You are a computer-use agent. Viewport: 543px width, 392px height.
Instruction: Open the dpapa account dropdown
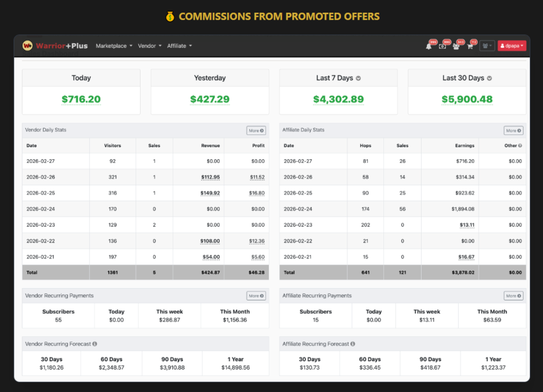click(x=512, y=46)
